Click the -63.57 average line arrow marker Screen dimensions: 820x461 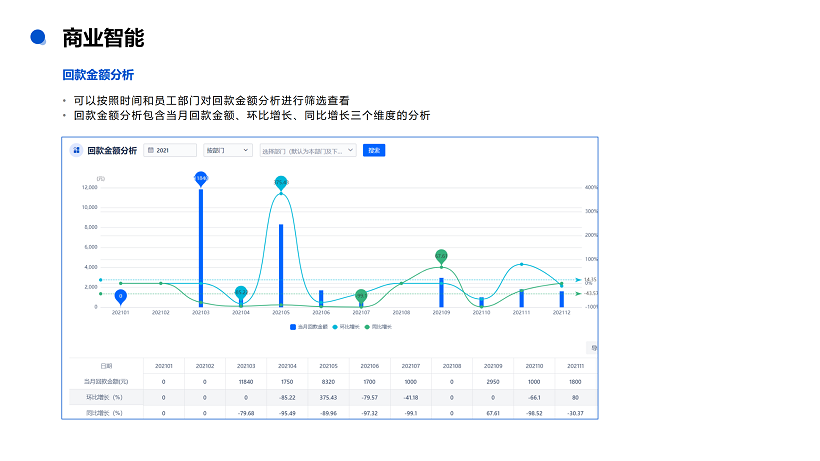click(578, 294)
